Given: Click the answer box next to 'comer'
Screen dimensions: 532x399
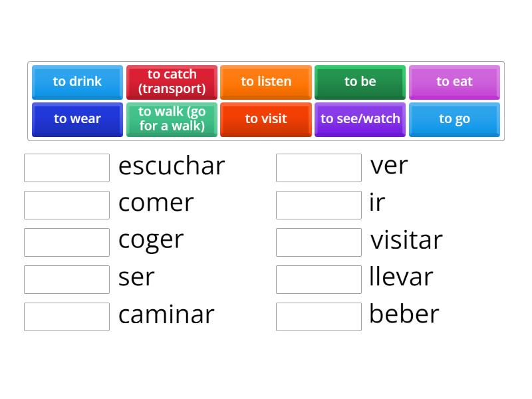Looking at the screenshot, I should [66, 205].
